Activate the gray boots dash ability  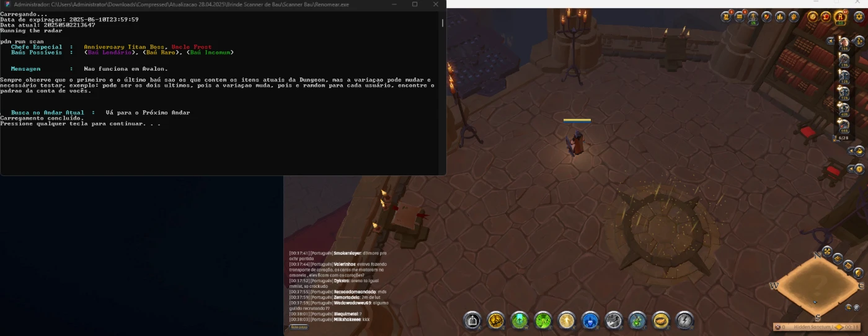tap(614, 320)
